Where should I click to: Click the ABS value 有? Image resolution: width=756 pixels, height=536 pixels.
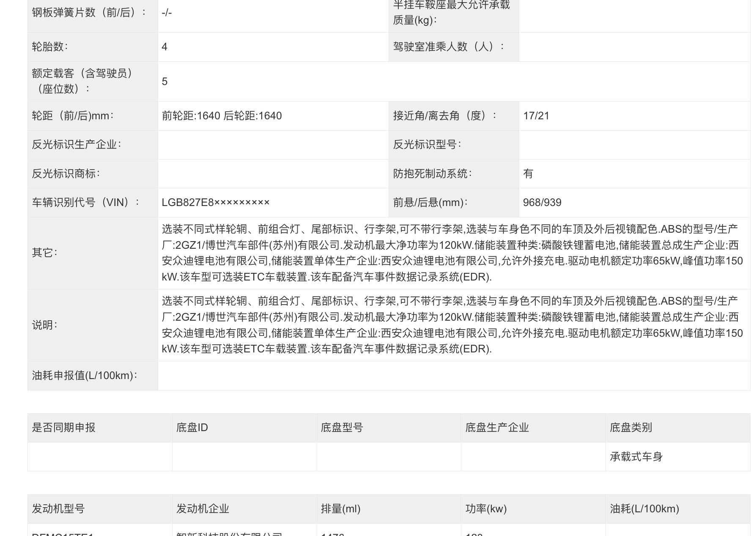[528, 174]
